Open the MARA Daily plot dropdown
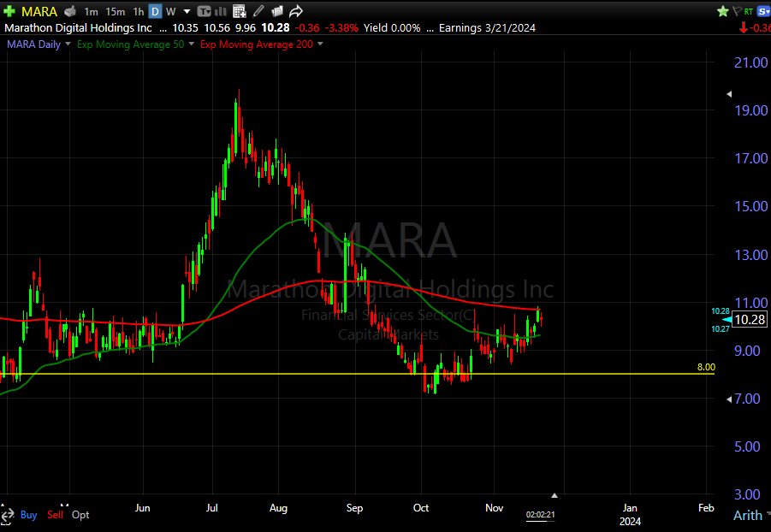Image resolution: width=771 pixels, height=532 pixels. (x=68, y=44)
